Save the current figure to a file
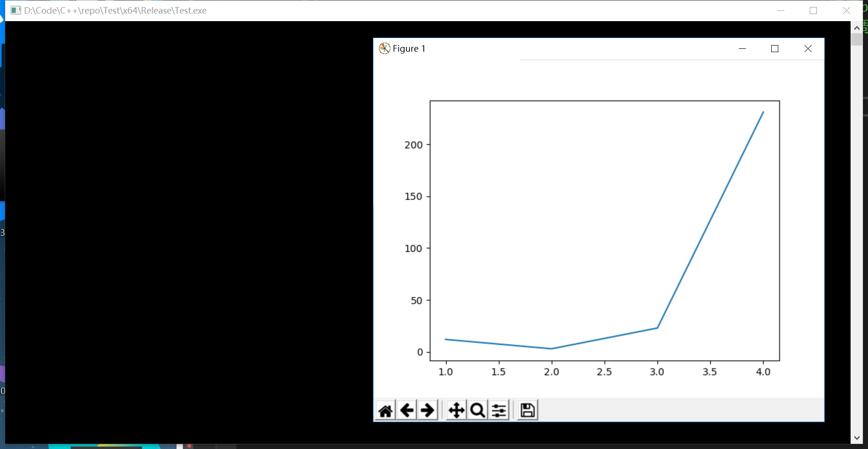 [x=527, y=410]
